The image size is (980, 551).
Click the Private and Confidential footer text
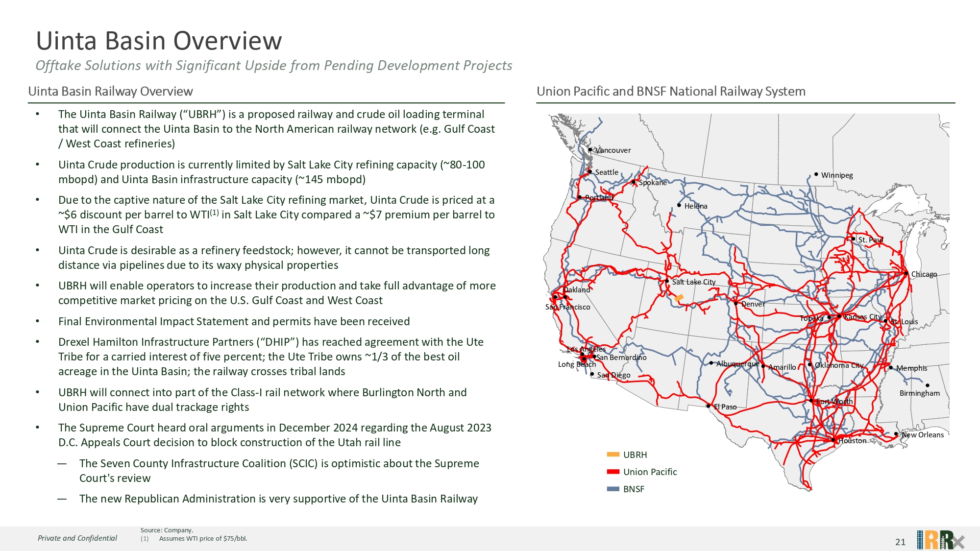point(77,538)
